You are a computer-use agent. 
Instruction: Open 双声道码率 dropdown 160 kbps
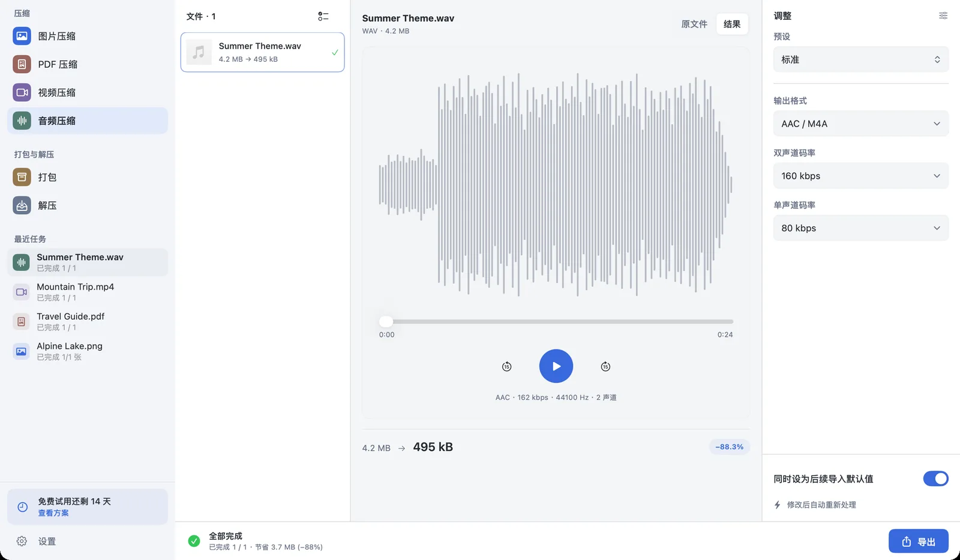(x=861, y=176)
